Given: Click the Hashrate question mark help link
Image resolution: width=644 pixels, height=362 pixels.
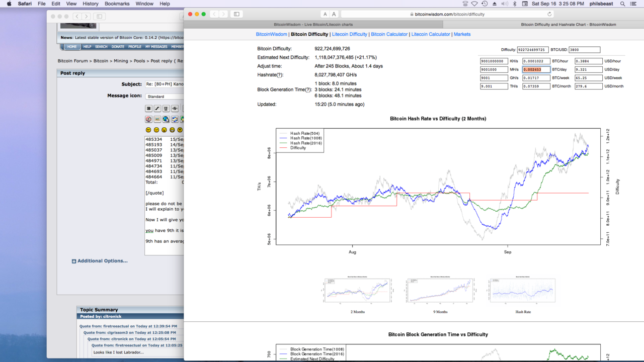Looking at the screenshot, I should coord(280,75).
